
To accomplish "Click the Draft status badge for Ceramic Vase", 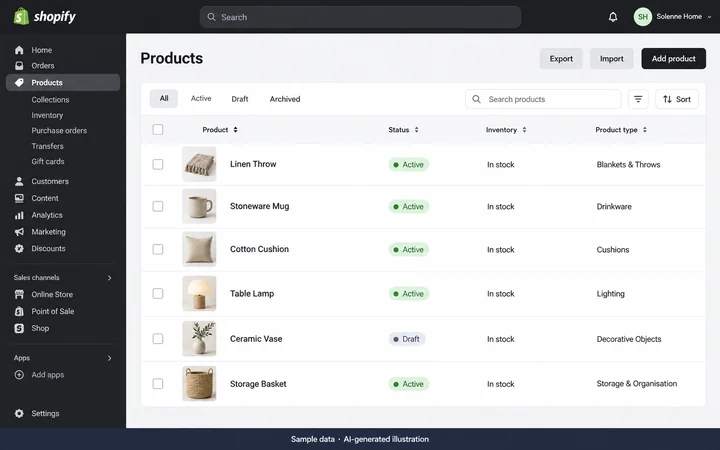I will pos(407,339).
